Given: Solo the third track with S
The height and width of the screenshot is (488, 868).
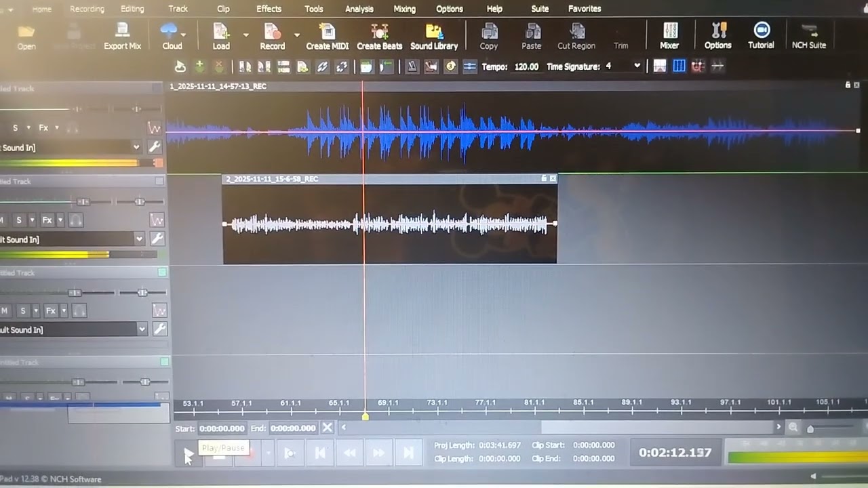Looking at the screenshot, I should tap(22, 310).
